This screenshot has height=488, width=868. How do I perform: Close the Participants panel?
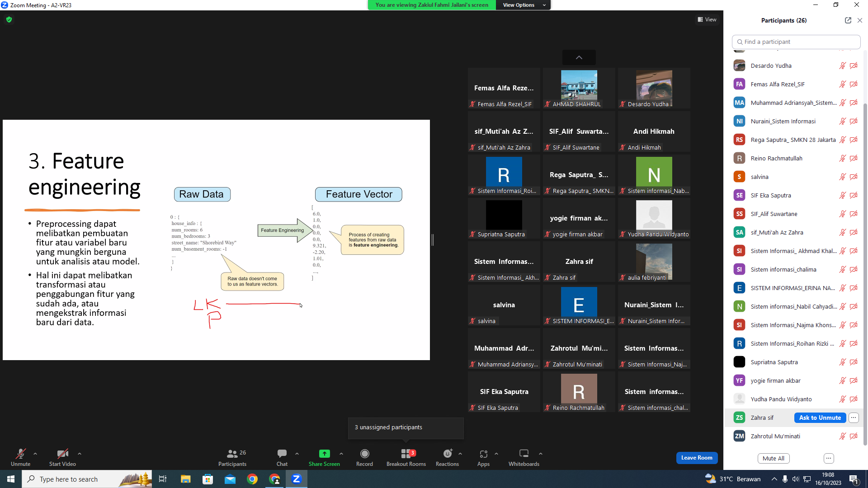coord(860,20)
